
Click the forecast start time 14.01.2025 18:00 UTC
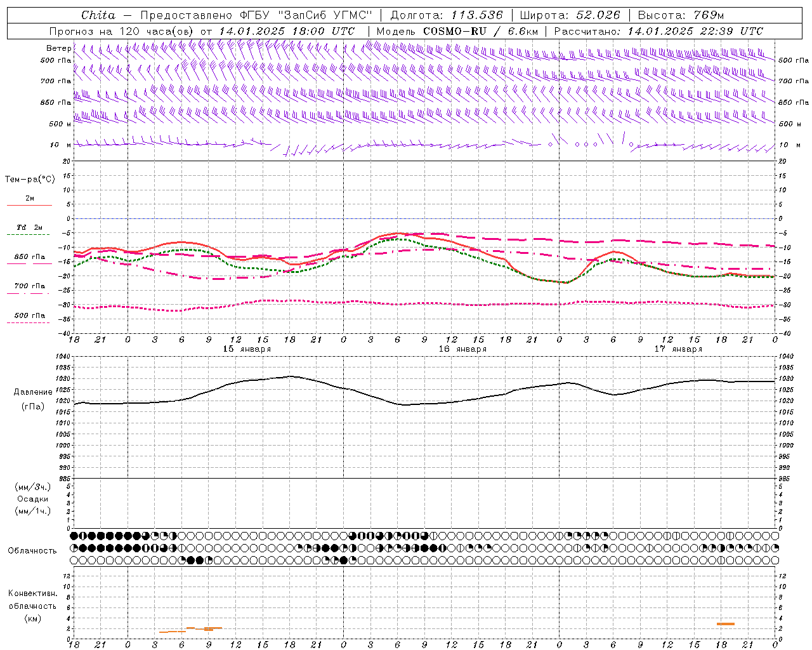click(x=287, y=31)
